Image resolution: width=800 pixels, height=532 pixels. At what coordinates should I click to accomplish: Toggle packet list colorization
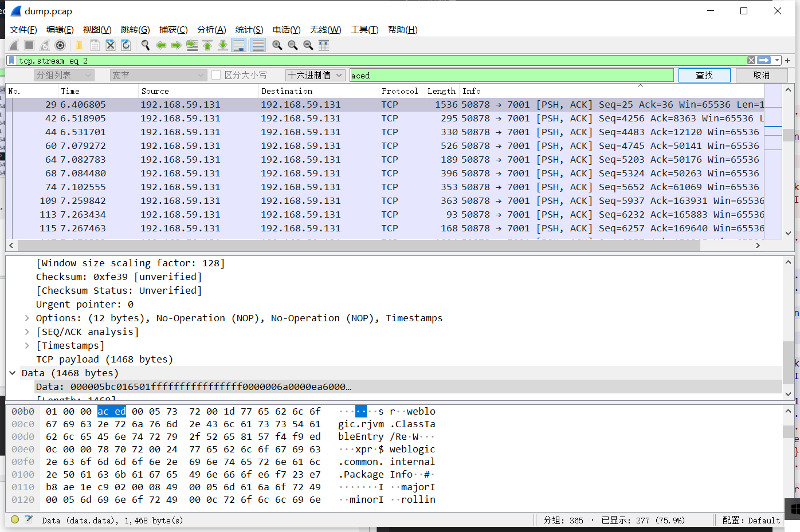pyautogui.click(x=257, y=45)
